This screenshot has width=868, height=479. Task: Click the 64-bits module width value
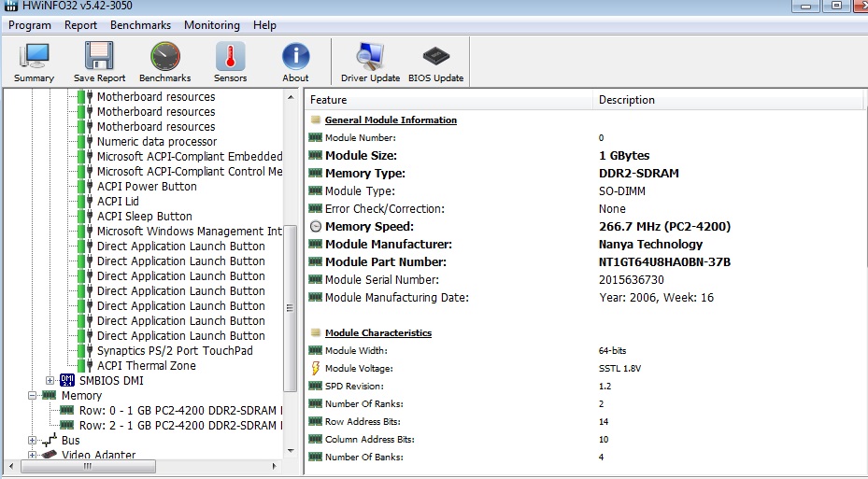coord(612,351)
